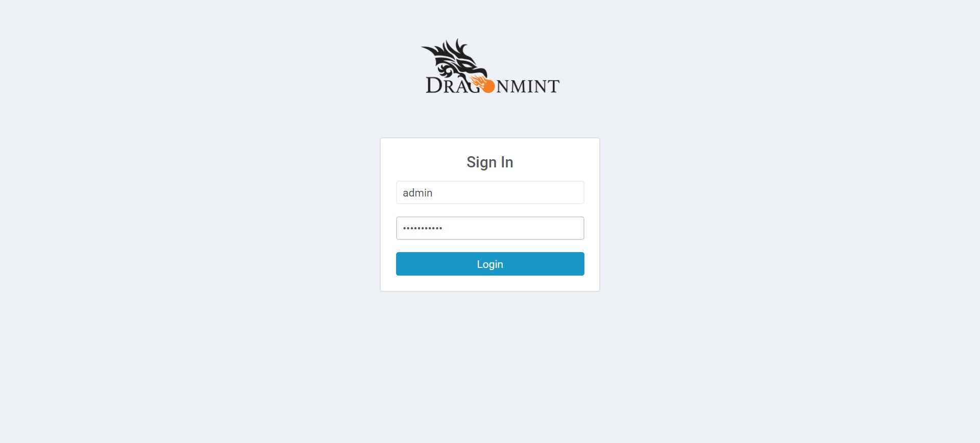The width and height of the screenshot is (980, 443).
Task: Click the letter "D" starting the DragonMint wordmark
Action: pos(433,85)
